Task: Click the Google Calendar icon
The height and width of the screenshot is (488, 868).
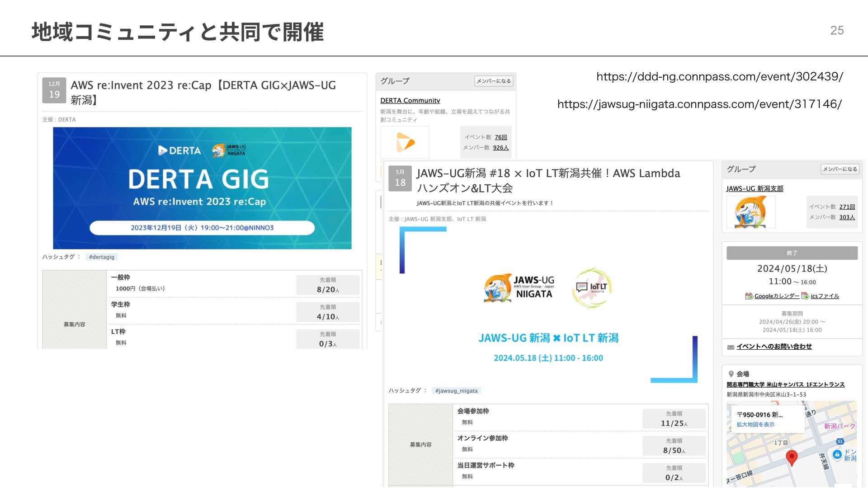Action: [x=749, y=296]
